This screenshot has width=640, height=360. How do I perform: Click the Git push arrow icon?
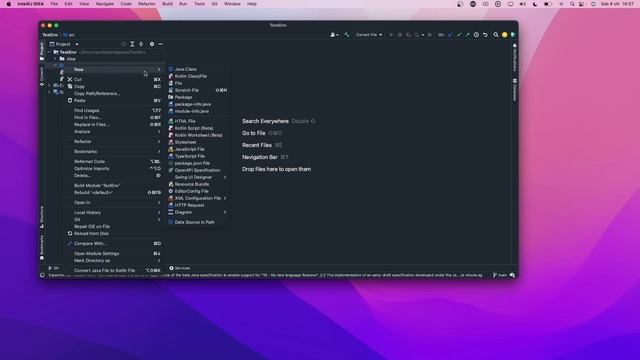tap(467, 35)
